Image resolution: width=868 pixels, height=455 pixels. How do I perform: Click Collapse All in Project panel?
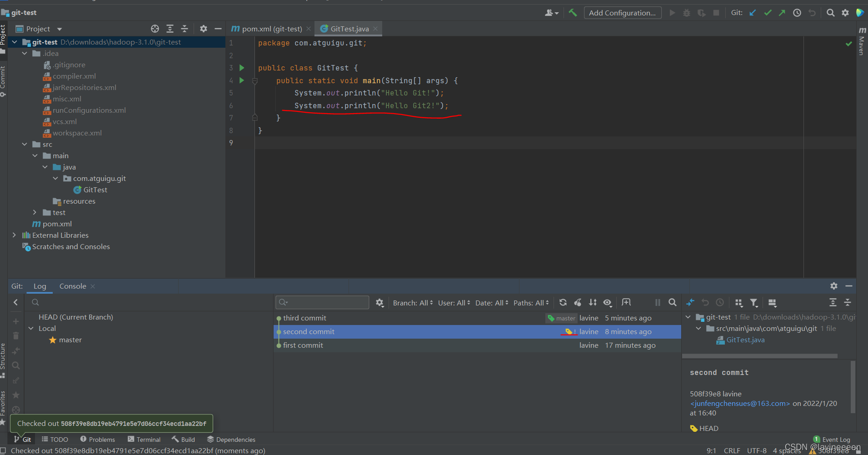click(185, 29)
